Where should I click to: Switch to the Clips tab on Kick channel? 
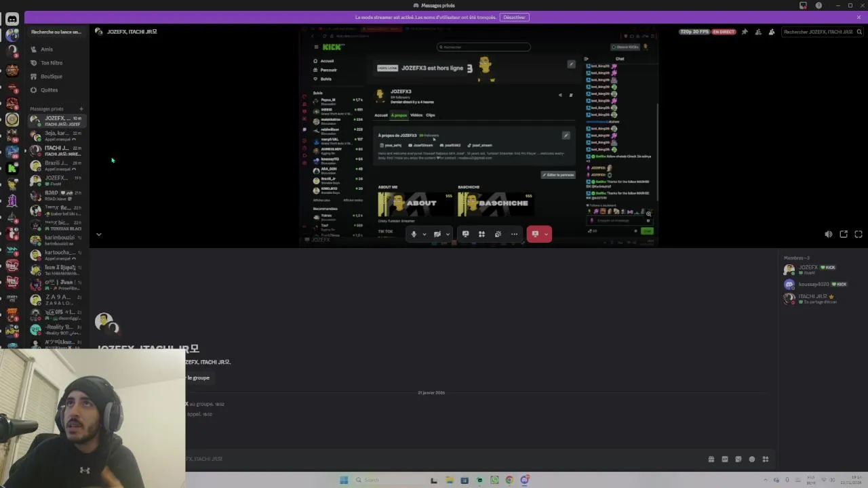click(431, 115)
